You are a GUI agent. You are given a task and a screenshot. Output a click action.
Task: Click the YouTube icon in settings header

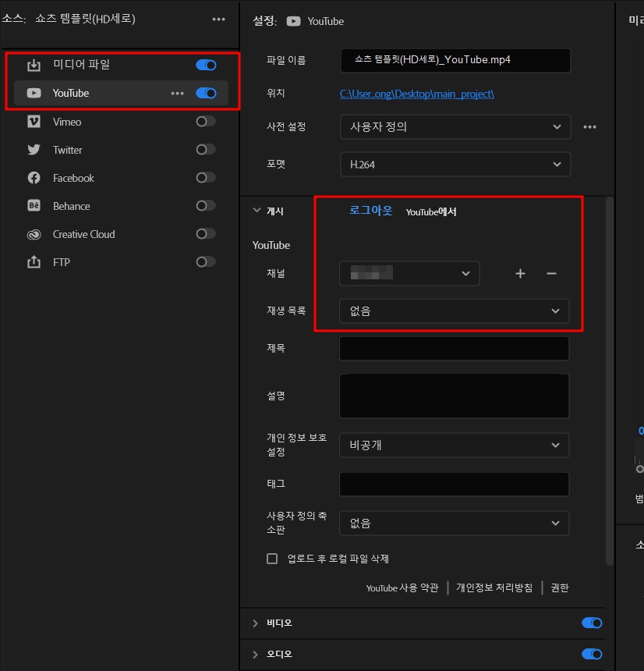293,21
